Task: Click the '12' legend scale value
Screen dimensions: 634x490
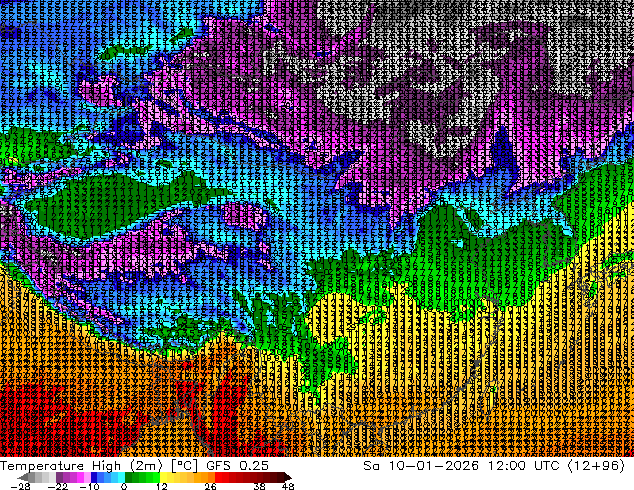Action: pos(162,487)
